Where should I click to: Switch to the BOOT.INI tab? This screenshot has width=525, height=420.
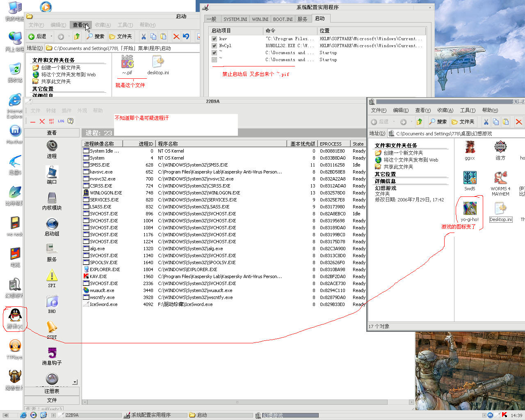pyautogui.click(x=283, y=19)
